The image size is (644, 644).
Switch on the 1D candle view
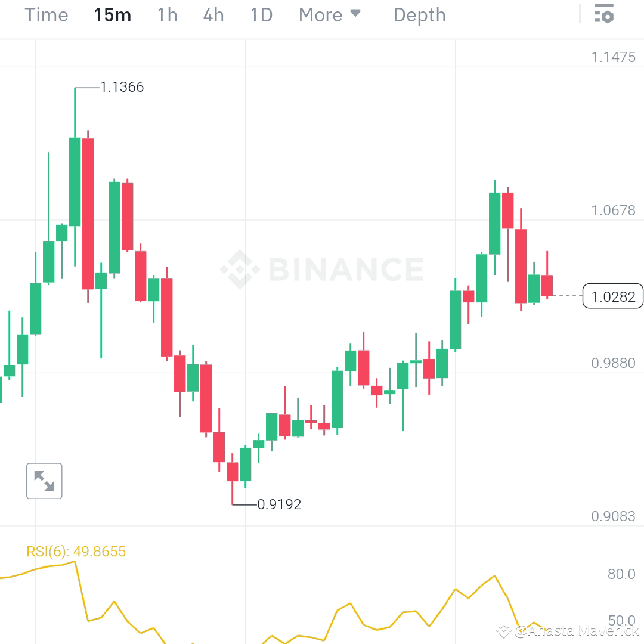[261, 15]
